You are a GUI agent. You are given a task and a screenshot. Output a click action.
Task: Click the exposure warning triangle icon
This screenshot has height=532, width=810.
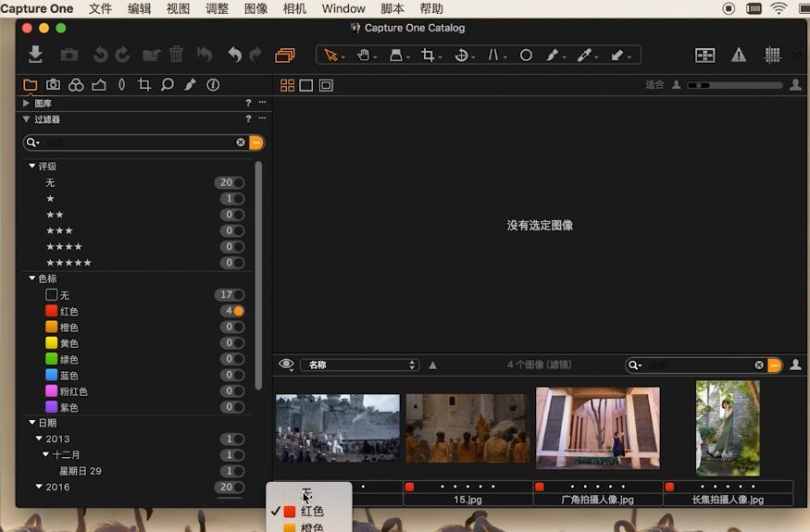[739, 55]
